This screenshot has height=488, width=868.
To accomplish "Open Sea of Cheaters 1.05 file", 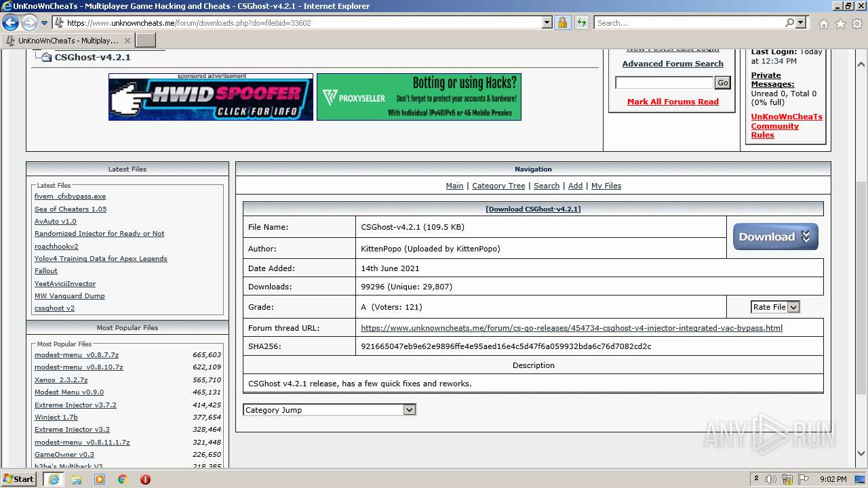I will (71, 209).
